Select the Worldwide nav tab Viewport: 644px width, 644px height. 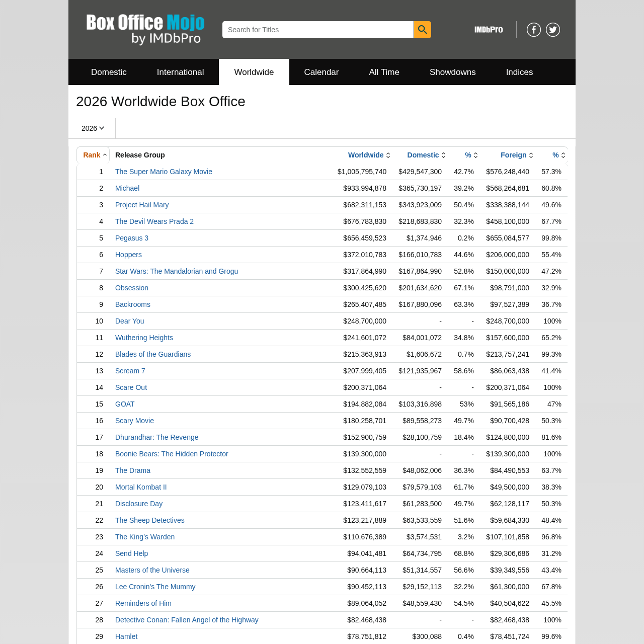pyautogui.click(x=254, y=72)
